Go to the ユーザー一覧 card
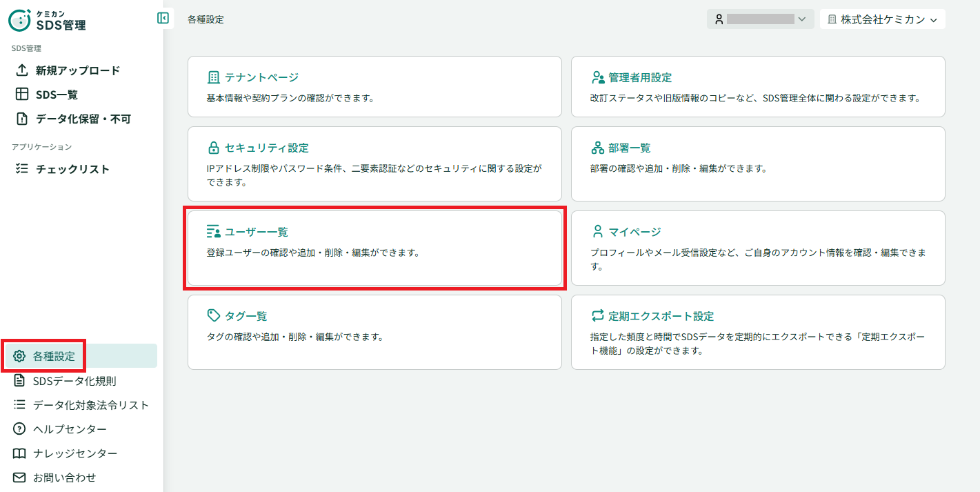This screenshot has width=980, height=492. click(x=374, y=248)
